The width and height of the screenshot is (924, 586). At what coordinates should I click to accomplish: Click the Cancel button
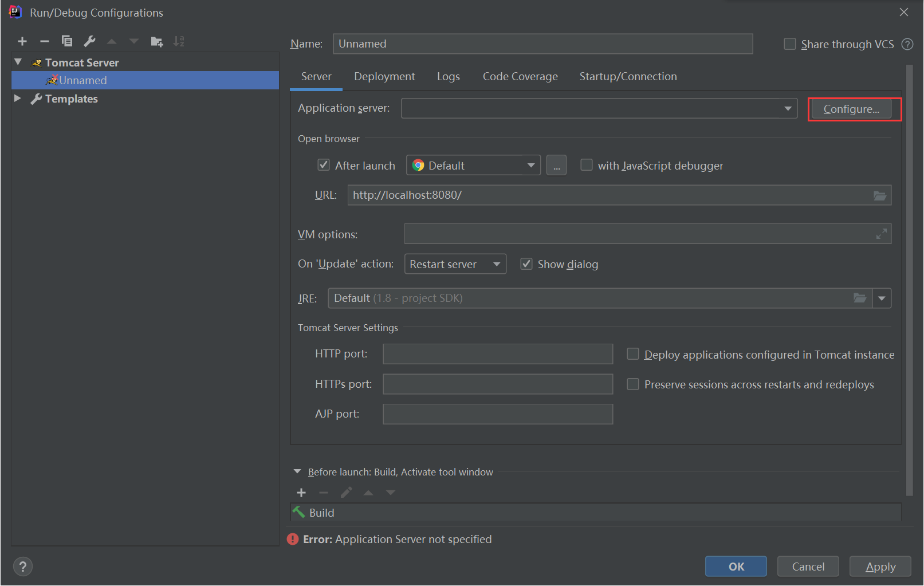(808, 567)
